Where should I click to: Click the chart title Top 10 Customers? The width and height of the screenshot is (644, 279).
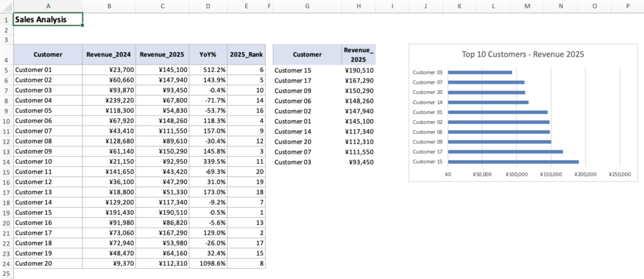tap(523, 54)
